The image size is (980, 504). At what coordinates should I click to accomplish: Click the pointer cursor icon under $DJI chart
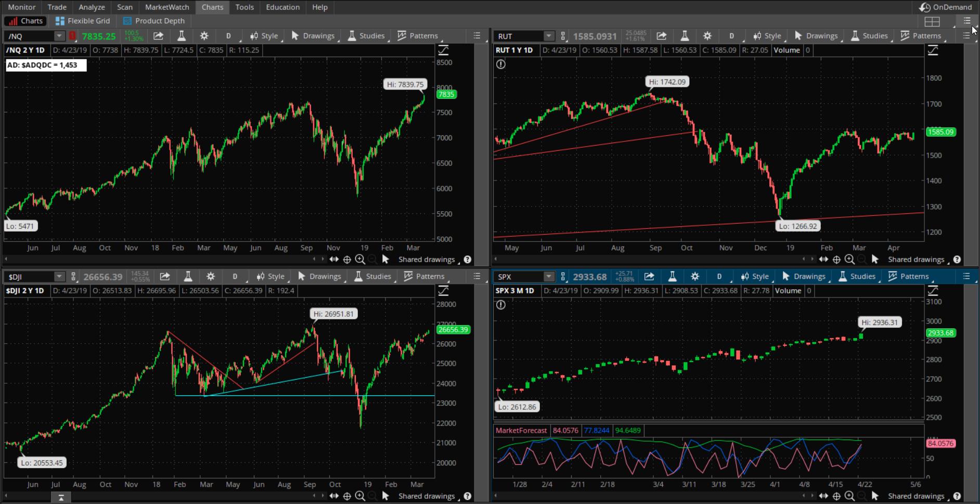pyautogui.click(x=385, y=496)
